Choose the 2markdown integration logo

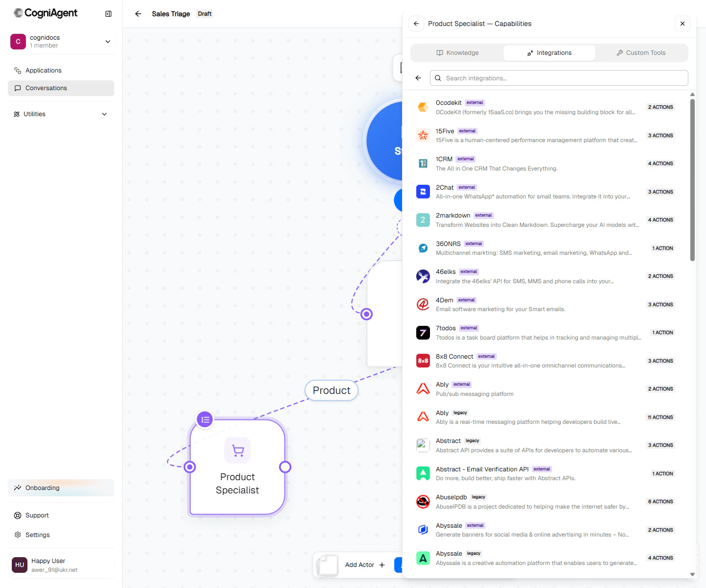[x=423, y=220]
